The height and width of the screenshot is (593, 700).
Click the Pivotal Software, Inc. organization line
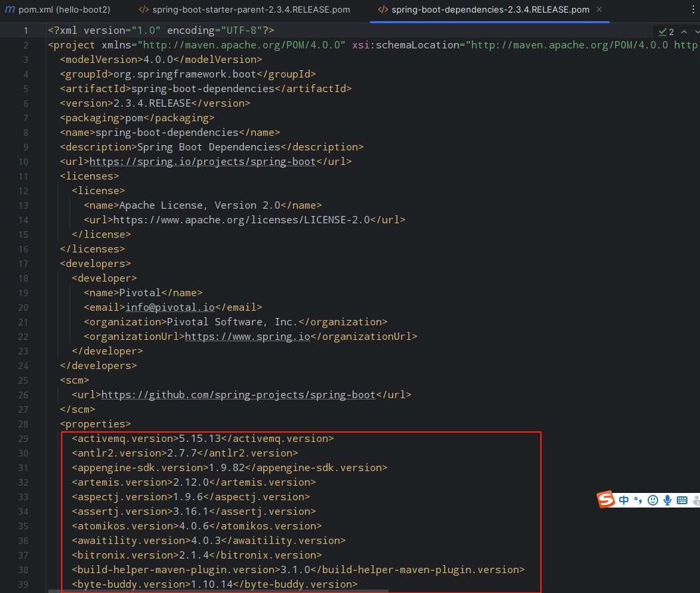(x=236, y=322)
